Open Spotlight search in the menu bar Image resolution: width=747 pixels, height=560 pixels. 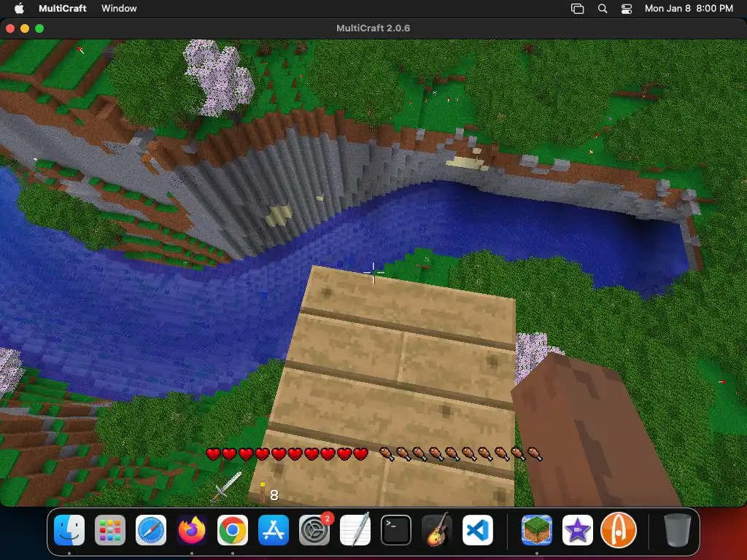[x=603, y=9]
